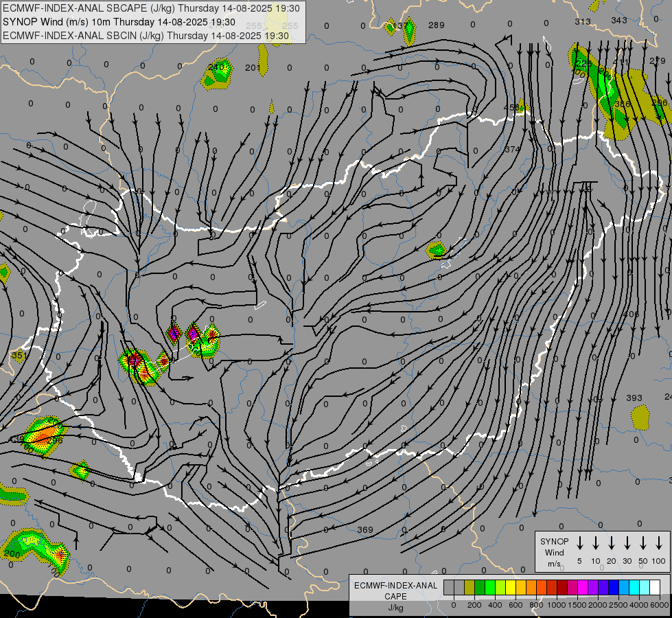Click the 'SYNOP Wind m/s' legend label

click(554, 553)
